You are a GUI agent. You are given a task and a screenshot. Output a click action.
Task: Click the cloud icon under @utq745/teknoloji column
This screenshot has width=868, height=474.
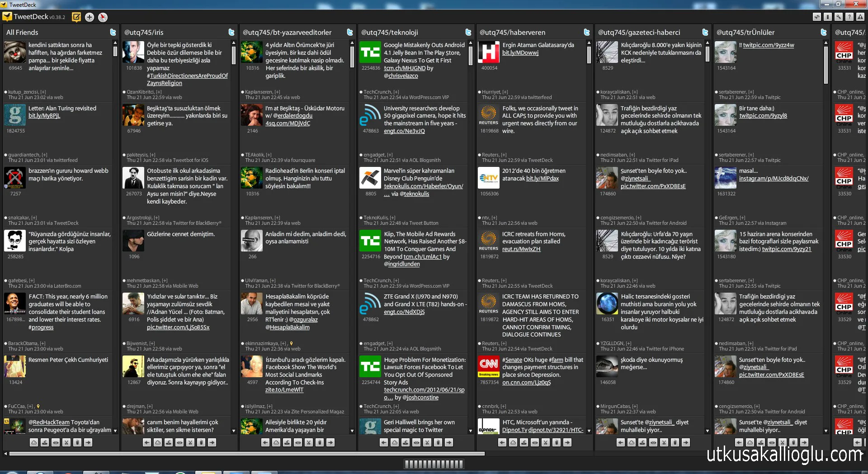395,442
